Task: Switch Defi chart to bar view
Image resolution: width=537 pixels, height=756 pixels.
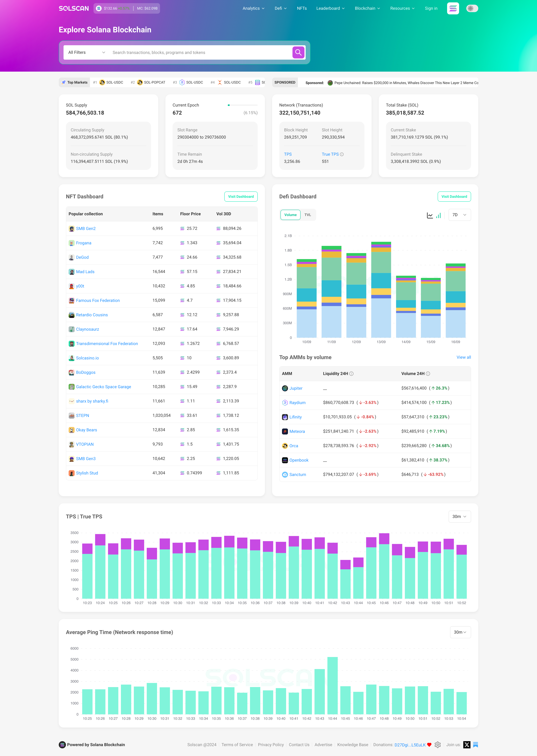Action: coord(438,215)
